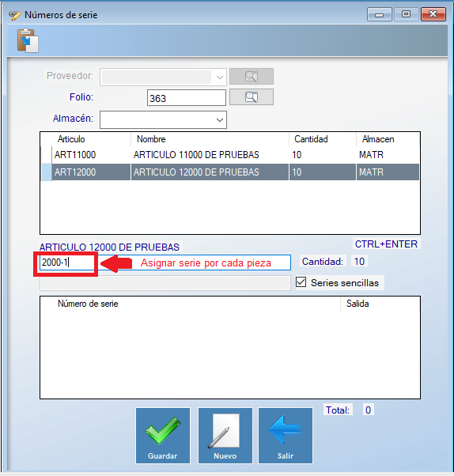Select the ART11000 row in the table
The height and width of the screenshot is (476, 454).
point(230,155)
